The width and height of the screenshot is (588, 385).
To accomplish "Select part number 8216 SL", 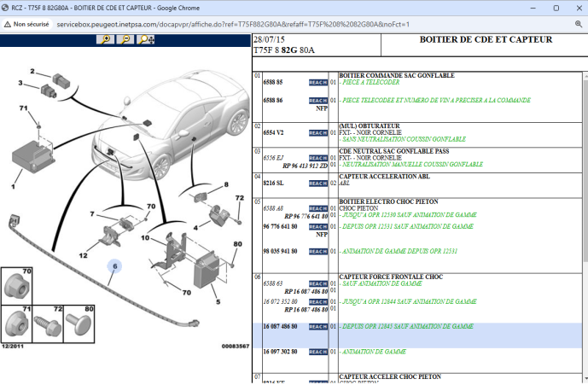I will point(273,183).
